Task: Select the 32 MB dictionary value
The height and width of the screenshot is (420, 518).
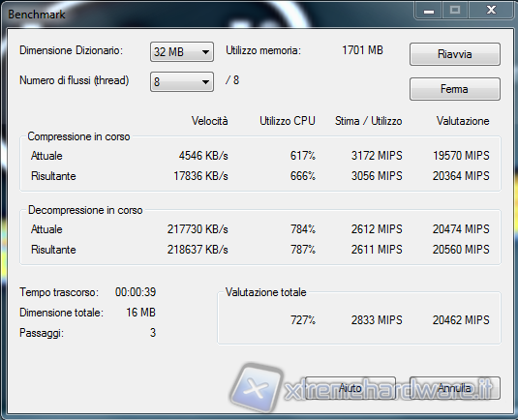Action: tap(168, 52)
